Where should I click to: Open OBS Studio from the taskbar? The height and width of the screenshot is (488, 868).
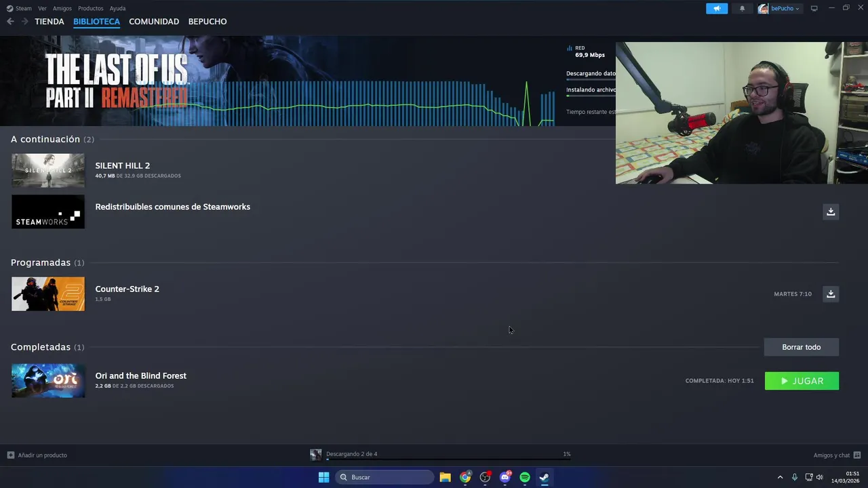pyautogui.click(x=485, y=477)
